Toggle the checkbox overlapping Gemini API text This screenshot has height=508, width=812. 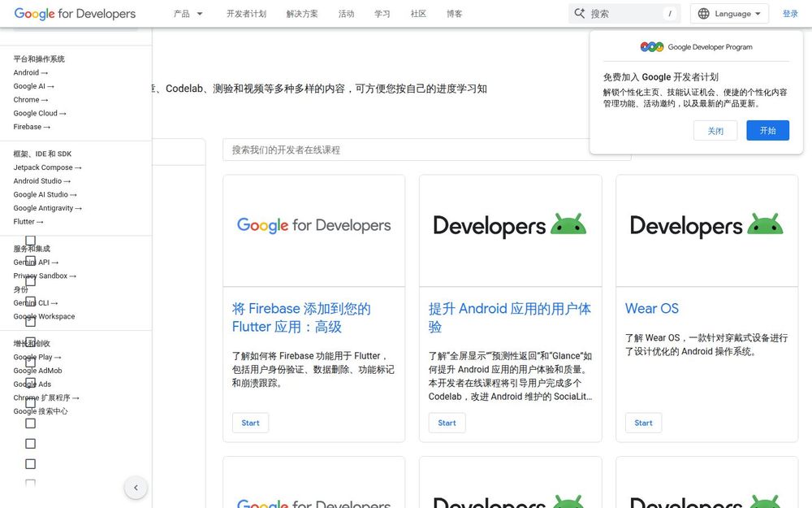[x=31, y=261]
